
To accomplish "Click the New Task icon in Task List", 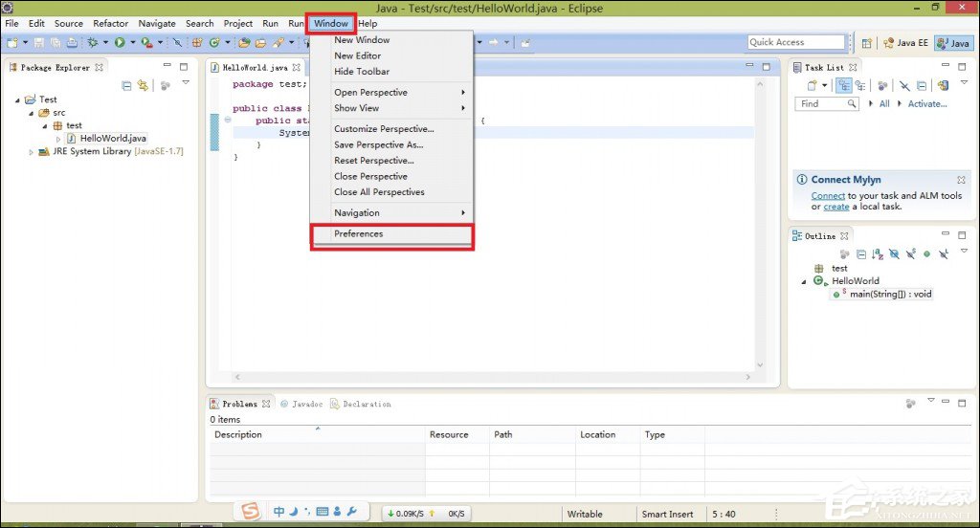I will point(810,85).
